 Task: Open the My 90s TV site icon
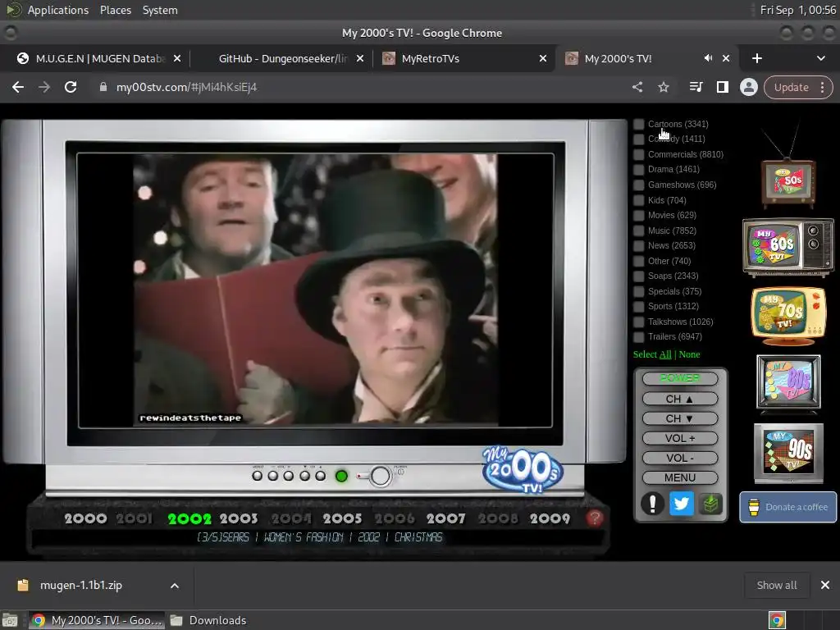(x=788, y=453)
